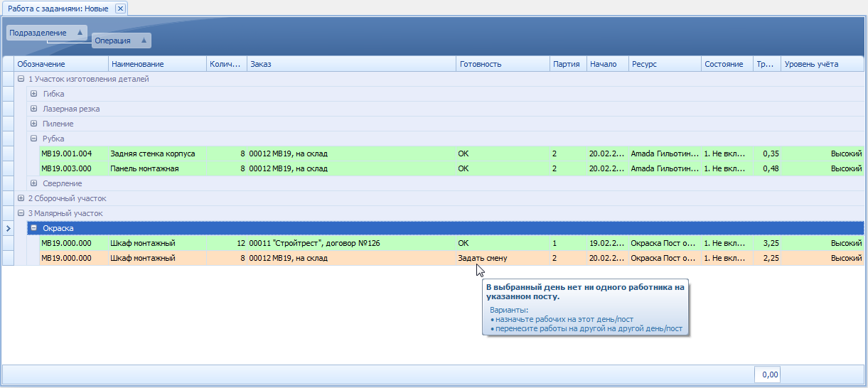Click '1 Участок изготовления деталей' group label
The height and width of the screenshot is (388, 868).
point(88,79)
